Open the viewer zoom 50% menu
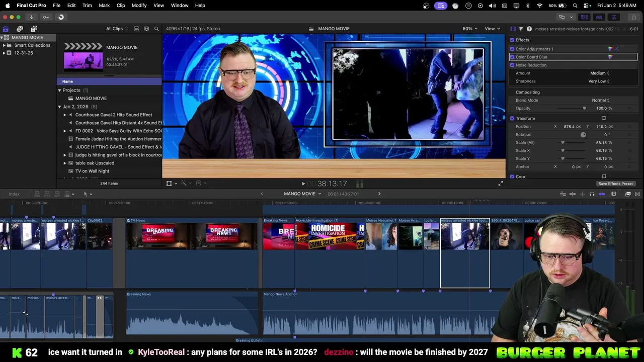644x362 pixels. coord(470,29)
